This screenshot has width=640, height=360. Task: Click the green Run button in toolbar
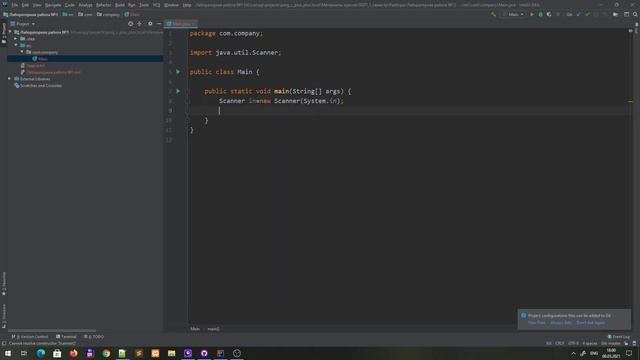click(532, 14)
